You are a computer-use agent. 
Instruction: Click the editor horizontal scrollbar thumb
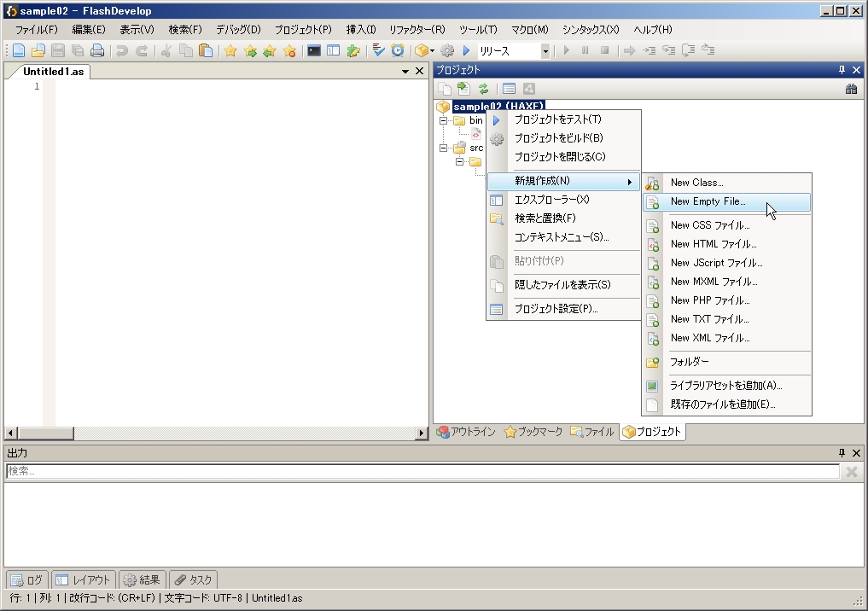46,433
